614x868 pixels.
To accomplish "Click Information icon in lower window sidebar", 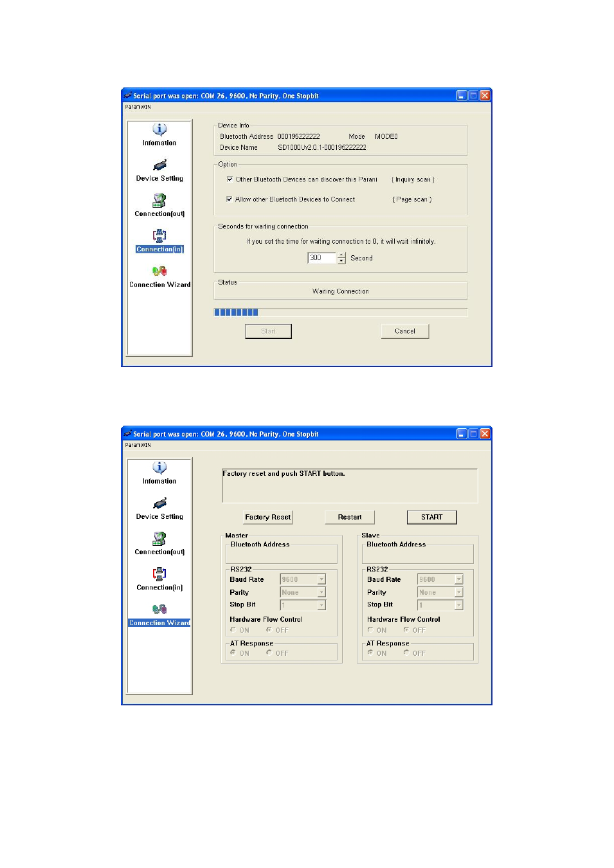I will click(x=159, y=467).
